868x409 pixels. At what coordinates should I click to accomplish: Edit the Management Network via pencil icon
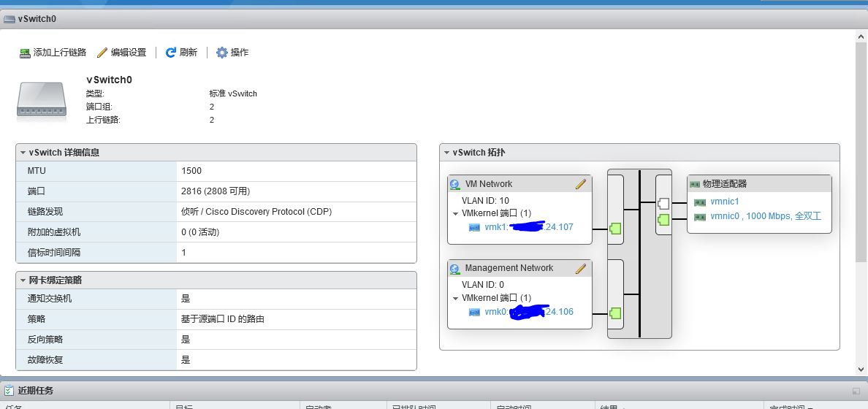(x=581, y=268)
